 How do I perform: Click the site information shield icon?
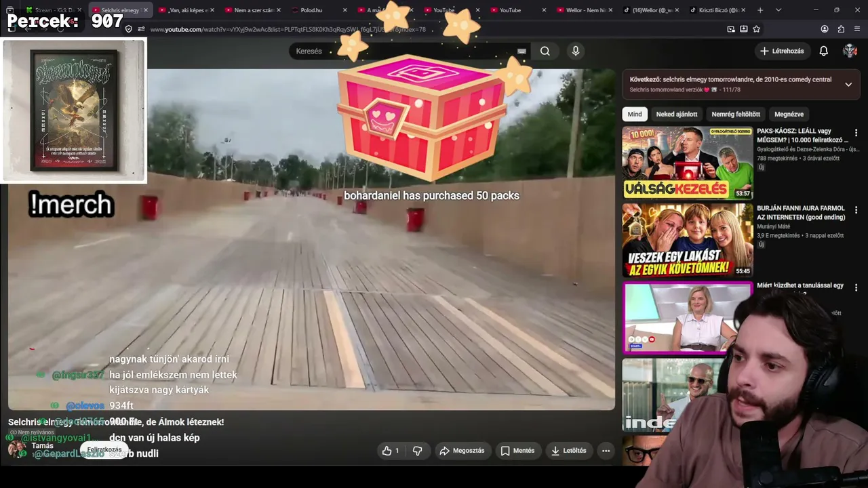coord(129,29)
